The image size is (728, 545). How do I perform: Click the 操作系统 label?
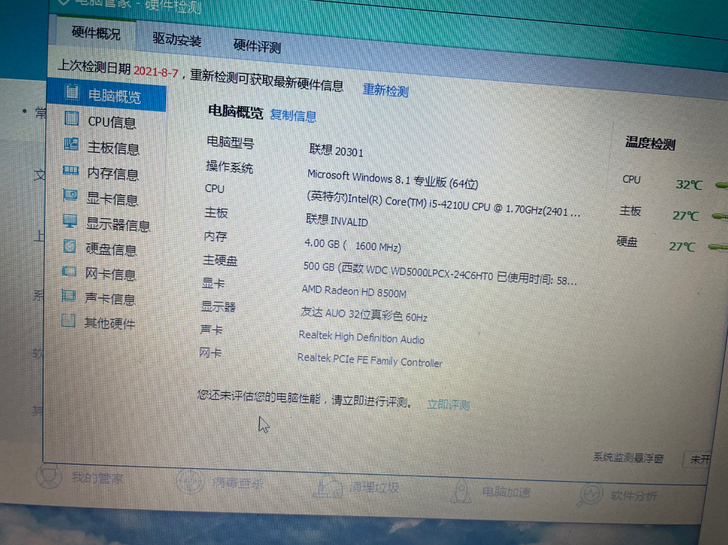click(x=229, y=167)
